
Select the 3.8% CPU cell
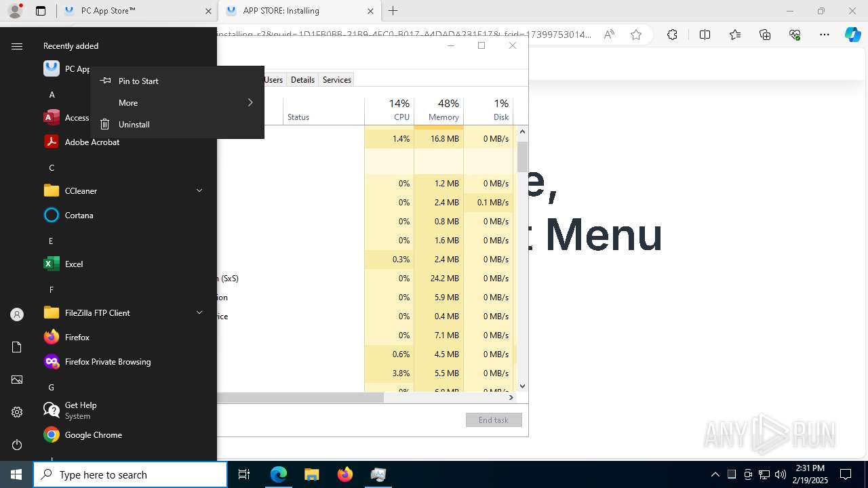point(389,373)
